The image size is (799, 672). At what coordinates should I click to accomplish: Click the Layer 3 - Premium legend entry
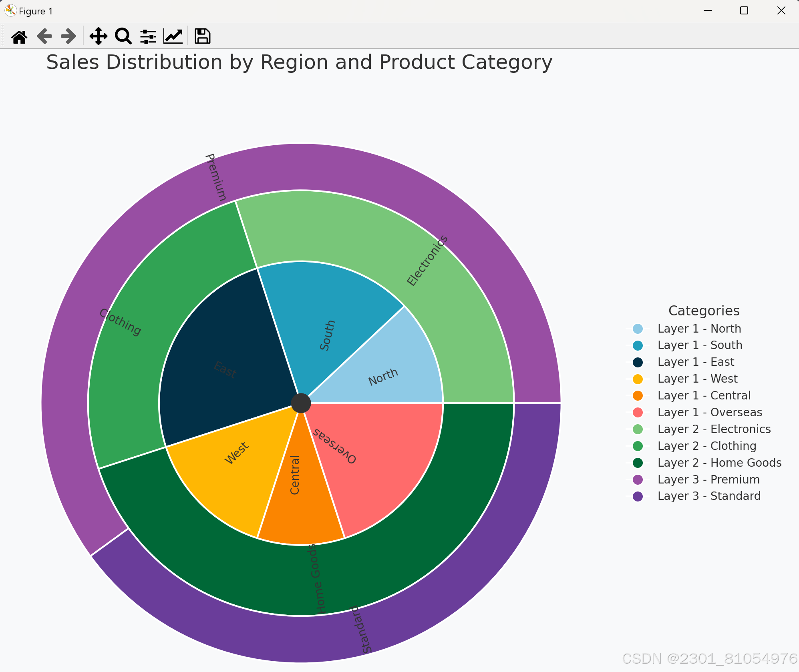point(708,479)
